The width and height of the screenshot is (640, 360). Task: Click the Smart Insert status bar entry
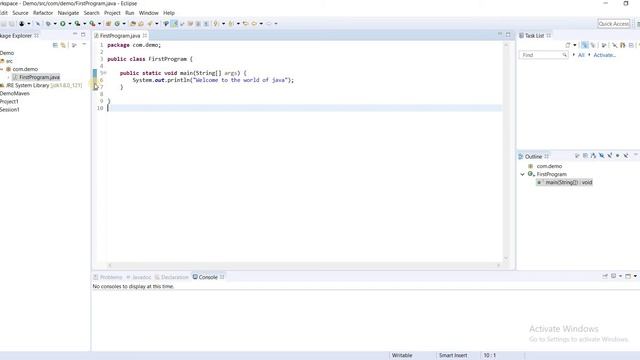(453, 356)
